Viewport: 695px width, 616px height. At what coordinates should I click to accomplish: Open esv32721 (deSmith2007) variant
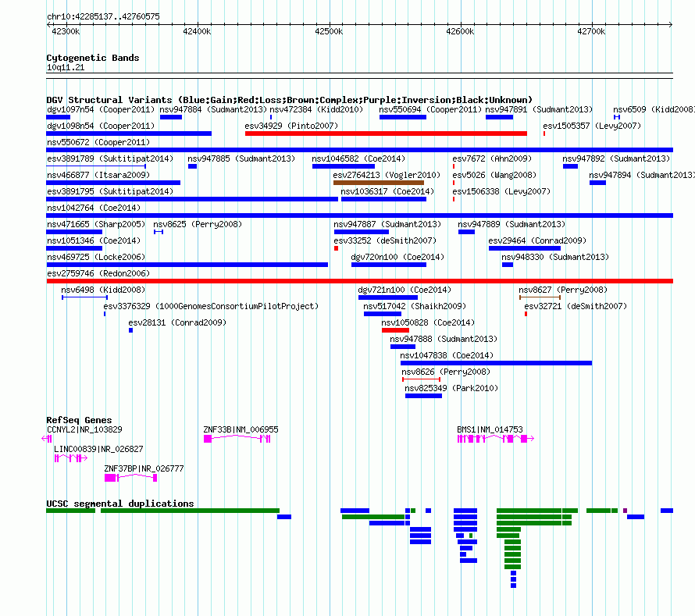coord(576,306)
